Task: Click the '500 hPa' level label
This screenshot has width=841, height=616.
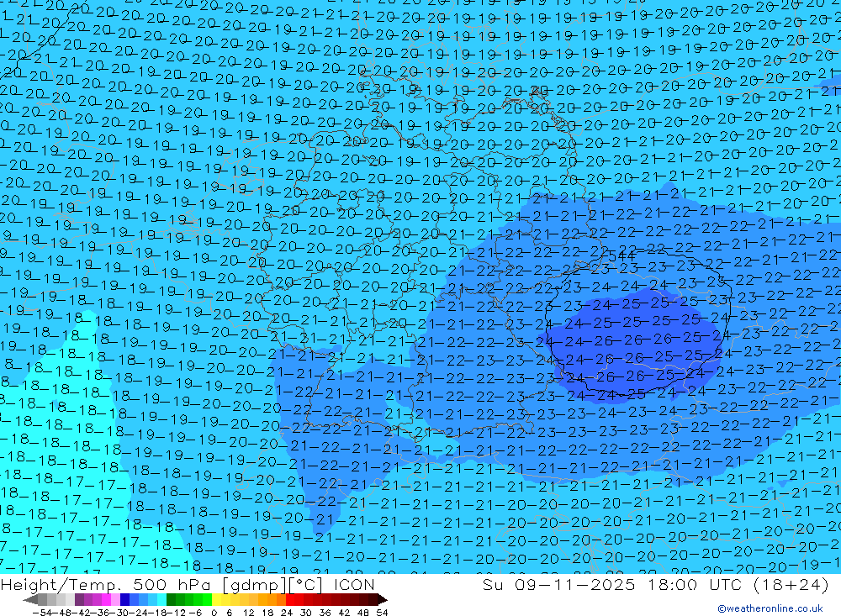Action: [x=172, y=586]
